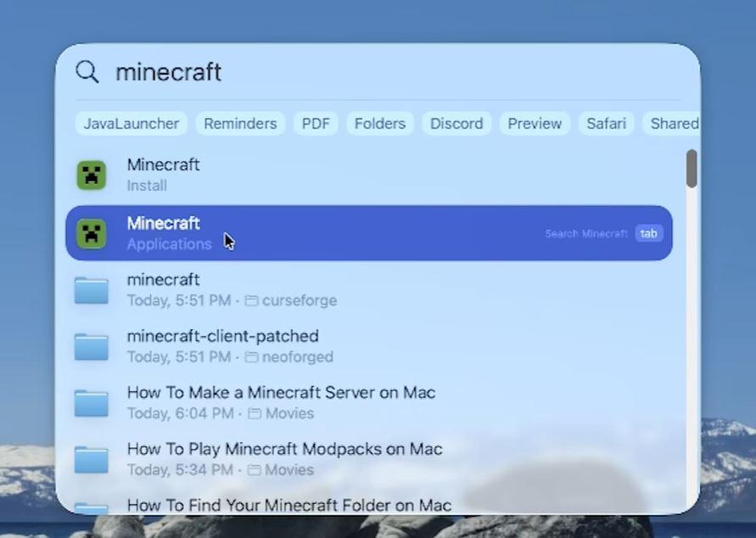Select the Safari filter chip

[606, 123]
